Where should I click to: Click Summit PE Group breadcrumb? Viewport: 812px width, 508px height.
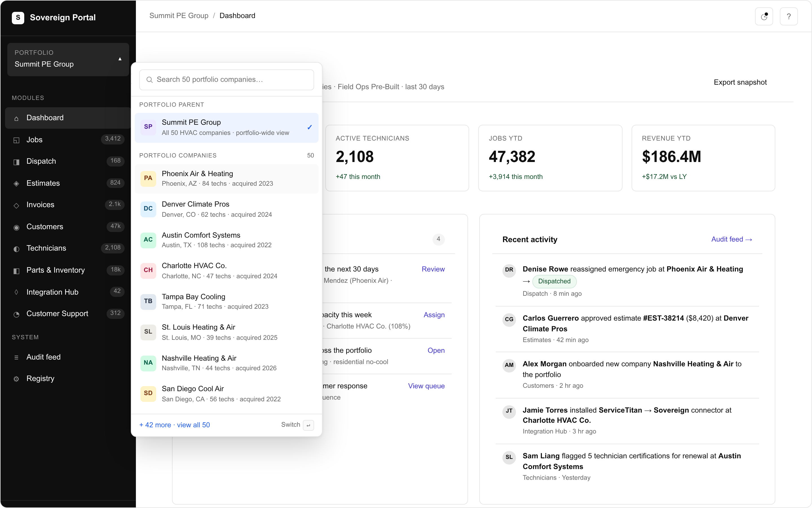click(x=179, y=16)
